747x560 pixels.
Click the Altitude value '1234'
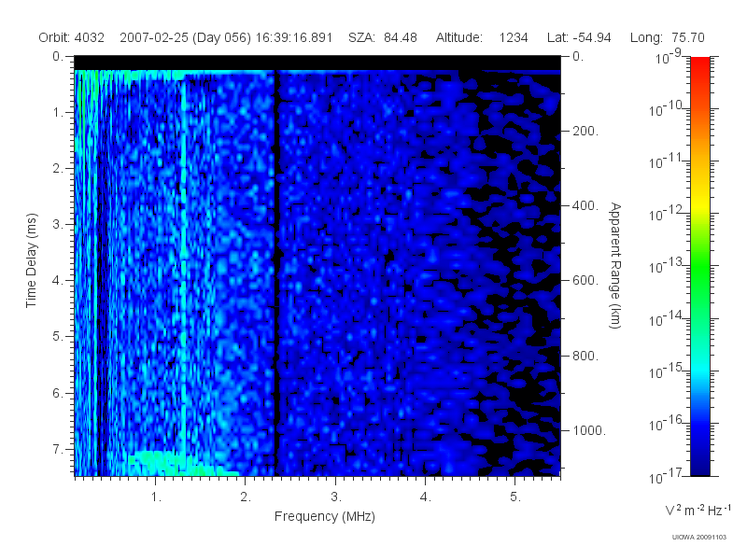(513, 37)
